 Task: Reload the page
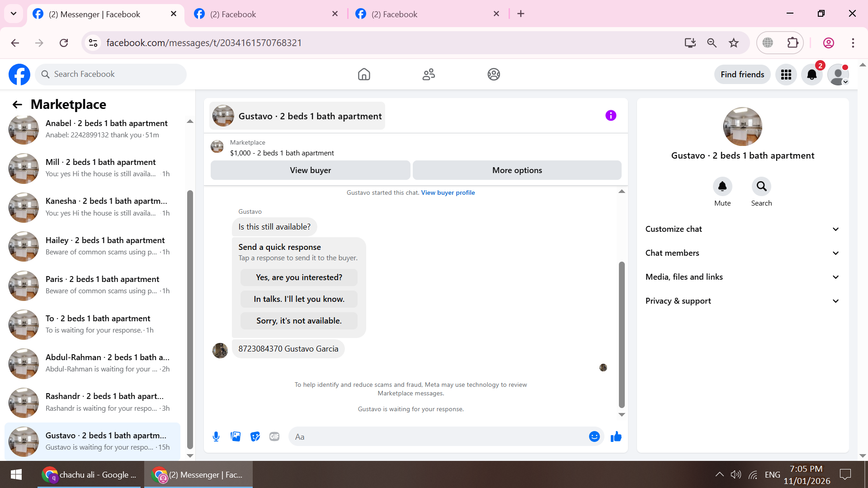pyautogui.click(x=64, y=43)
